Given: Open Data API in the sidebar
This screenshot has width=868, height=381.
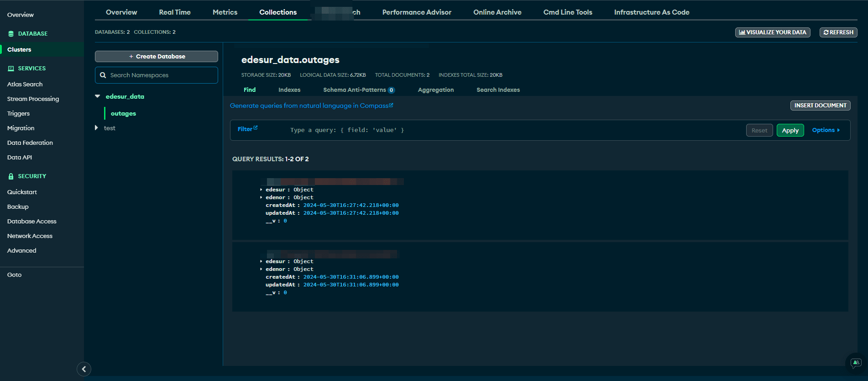Looking at the screenshot, I should click(20, 158).
